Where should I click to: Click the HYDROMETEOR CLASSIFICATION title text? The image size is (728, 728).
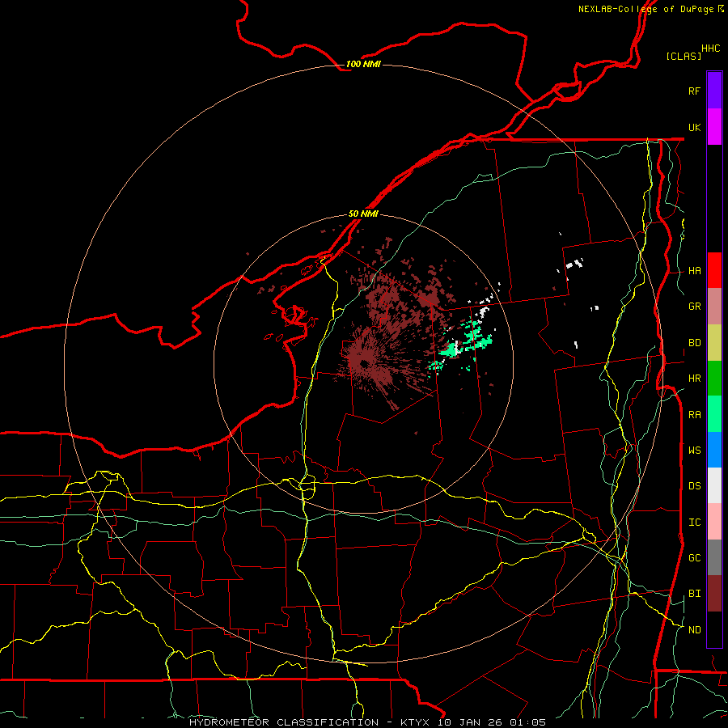point(284,722)
